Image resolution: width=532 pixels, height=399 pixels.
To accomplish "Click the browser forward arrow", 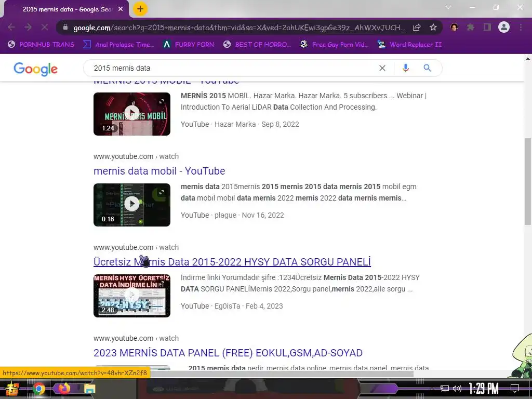I will [x=28, y=27].
